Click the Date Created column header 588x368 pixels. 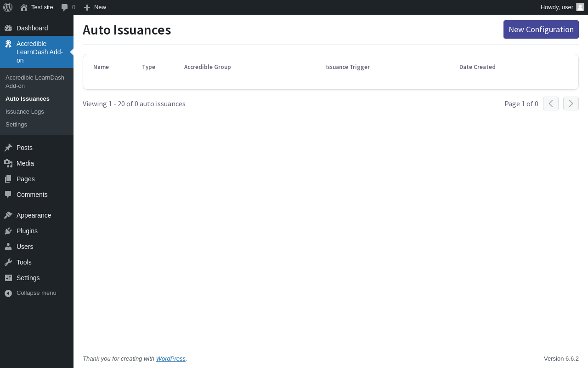tap(477, 67)
